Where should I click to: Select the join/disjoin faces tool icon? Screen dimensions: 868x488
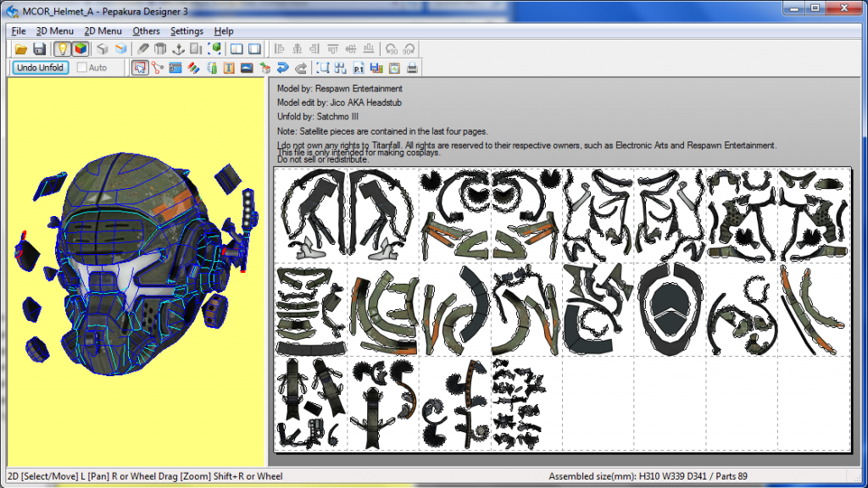click(158, 68)
